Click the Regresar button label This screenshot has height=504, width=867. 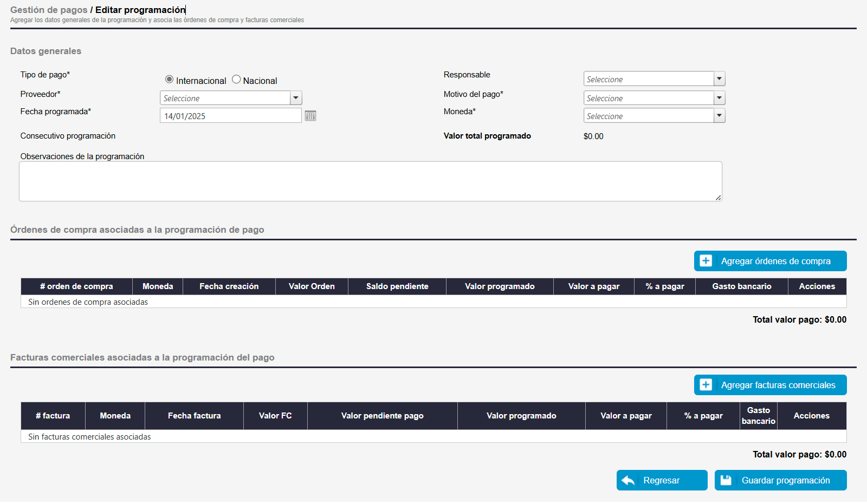coord(661,480)
